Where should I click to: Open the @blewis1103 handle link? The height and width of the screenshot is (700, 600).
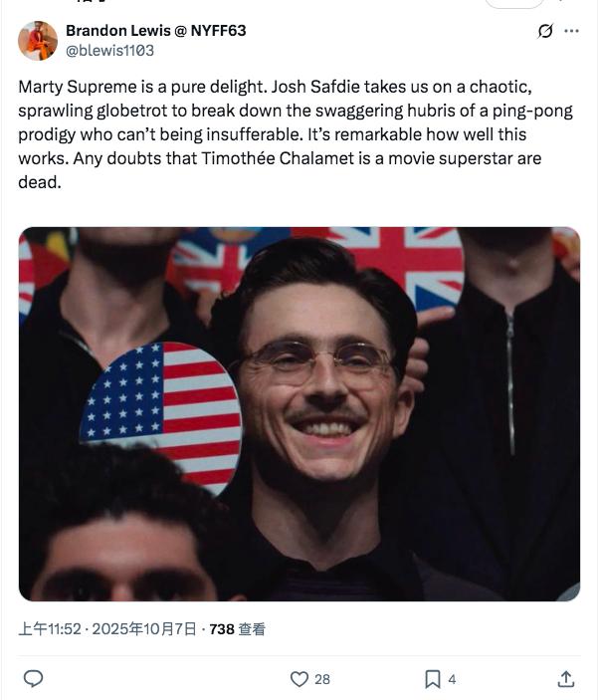pyautogui.click(x=109, y=50)
